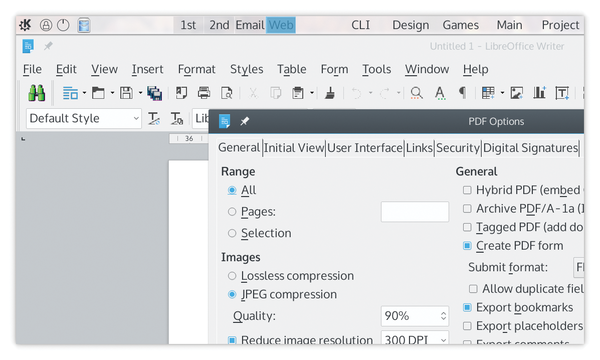This screenshot has height=360, width=600.
Task: Open the Insert menu
Action: (x=147, y=69)
